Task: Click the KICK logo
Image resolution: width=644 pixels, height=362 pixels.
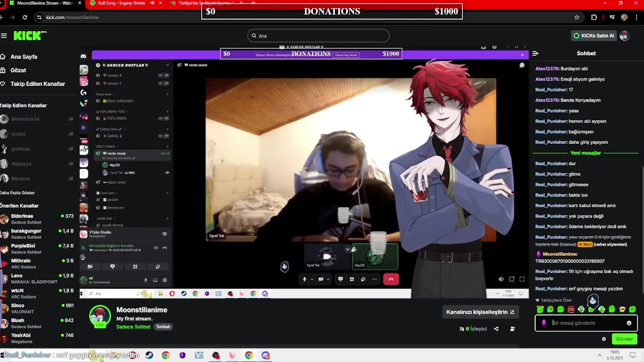Action: [x=30, y=36]
